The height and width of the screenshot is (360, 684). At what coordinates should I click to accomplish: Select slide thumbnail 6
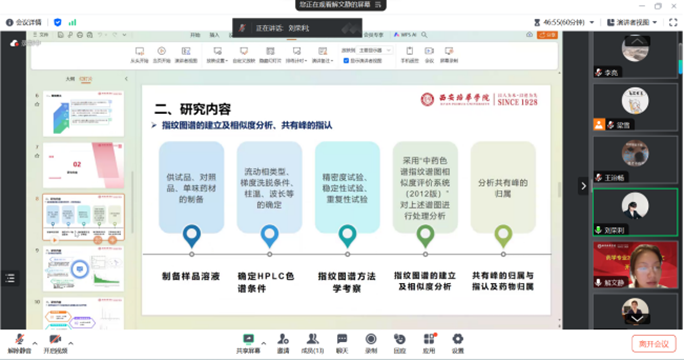point(83,113)
